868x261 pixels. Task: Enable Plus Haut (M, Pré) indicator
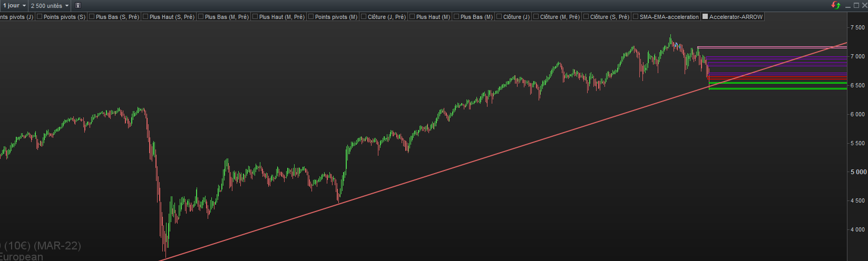255,17
